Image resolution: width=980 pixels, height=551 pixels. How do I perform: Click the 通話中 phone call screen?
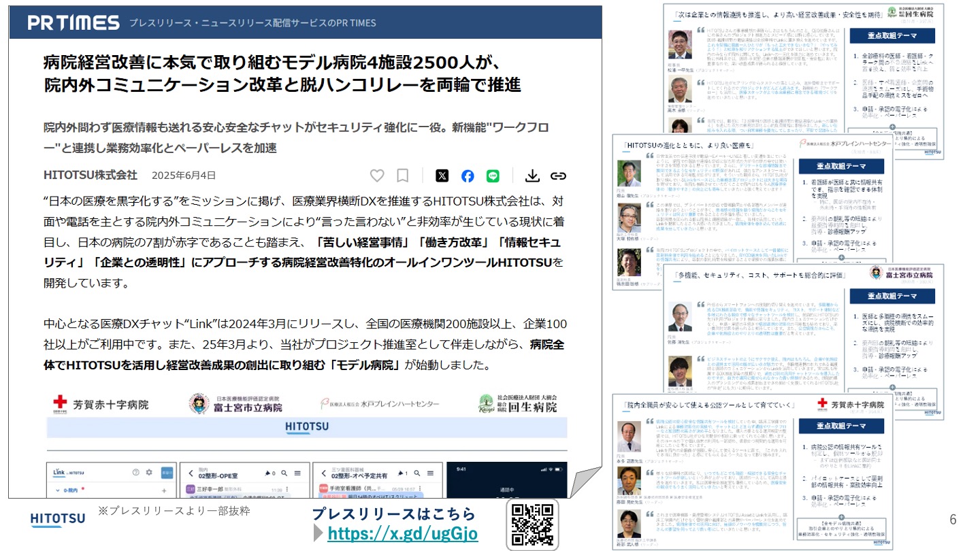coord(506,480)
